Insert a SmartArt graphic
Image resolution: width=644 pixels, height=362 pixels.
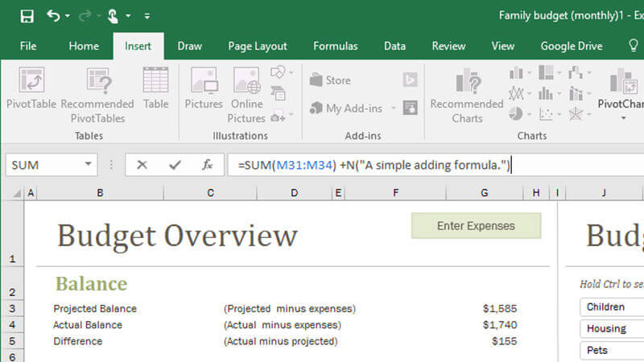click(x=278, y=94)
